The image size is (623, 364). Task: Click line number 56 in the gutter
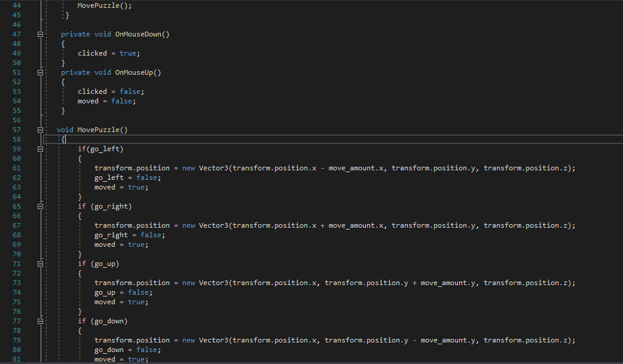(x=16, y=120)
